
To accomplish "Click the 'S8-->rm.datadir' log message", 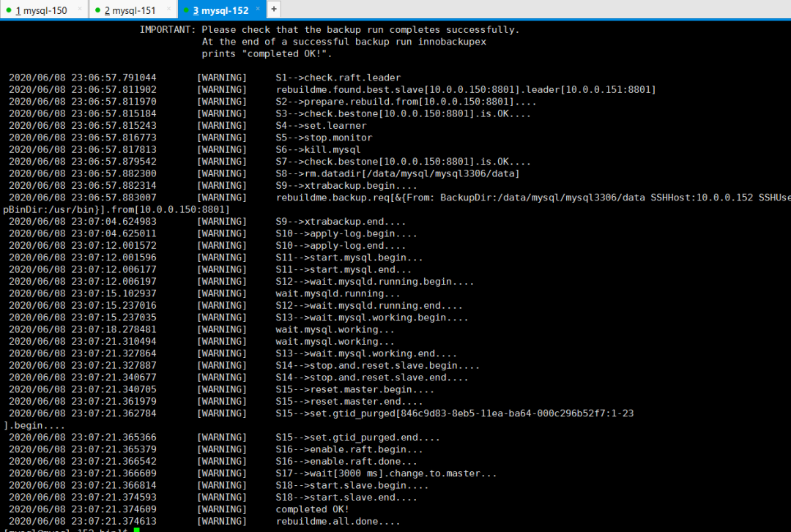I will (398, 173).
